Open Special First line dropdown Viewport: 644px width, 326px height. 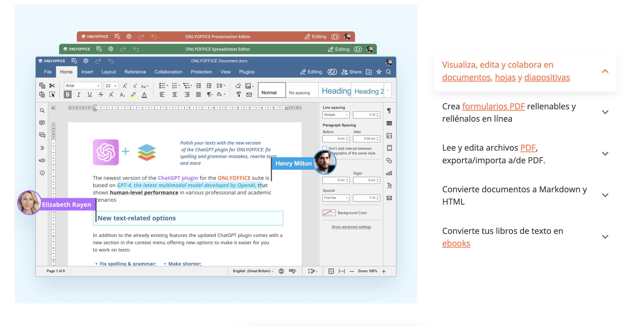336,198
